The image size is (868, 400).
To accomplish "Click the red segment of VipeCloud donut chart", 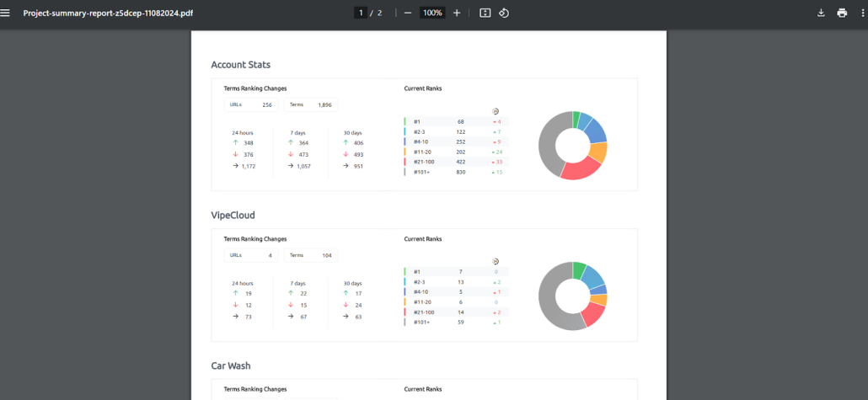I will coord(593,314).
